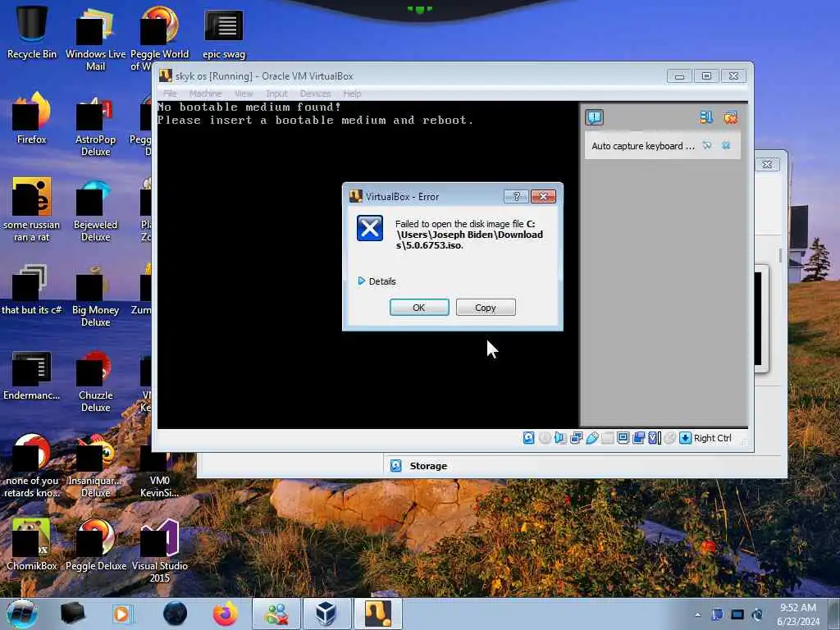
Task: Open Firefox from the taskbar
Action: point(226,614)
